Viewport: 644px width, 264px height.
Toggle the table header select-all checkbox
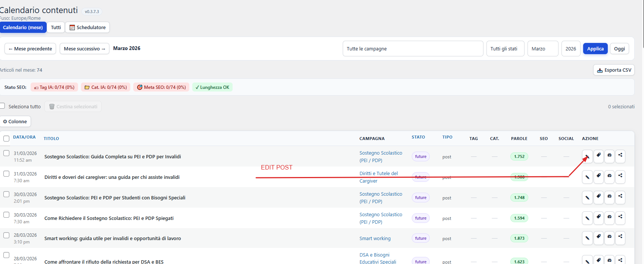(6, 139)
